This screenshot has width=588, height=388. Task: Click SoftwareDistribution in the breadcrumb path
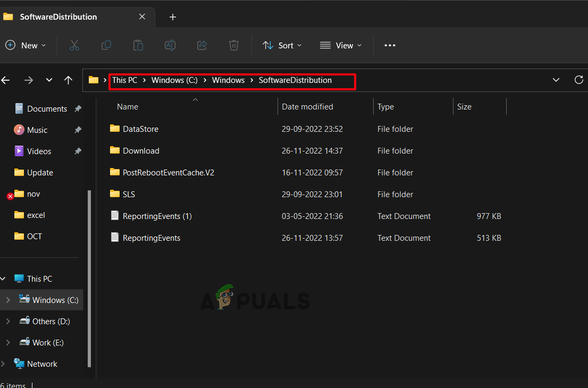pos(295,80)
